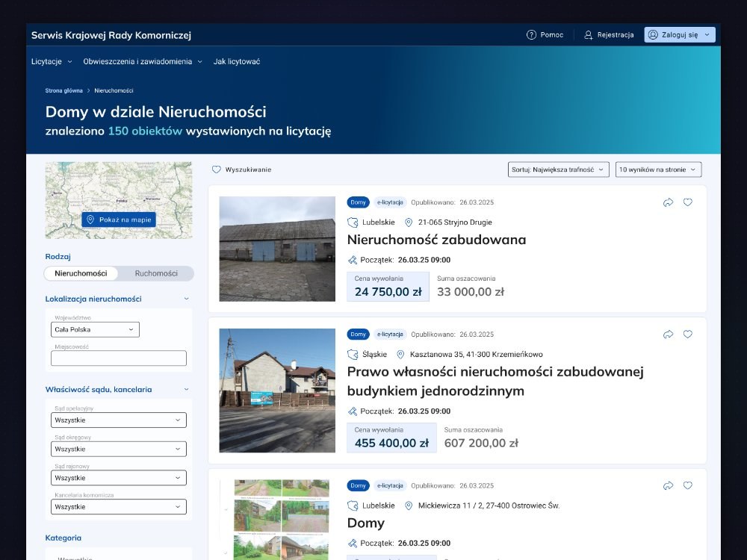Viewport: 747px width, 560px height.
Task: Click e-licytacja tag on Stryjno Drugie listing
Action: (390, 202)
